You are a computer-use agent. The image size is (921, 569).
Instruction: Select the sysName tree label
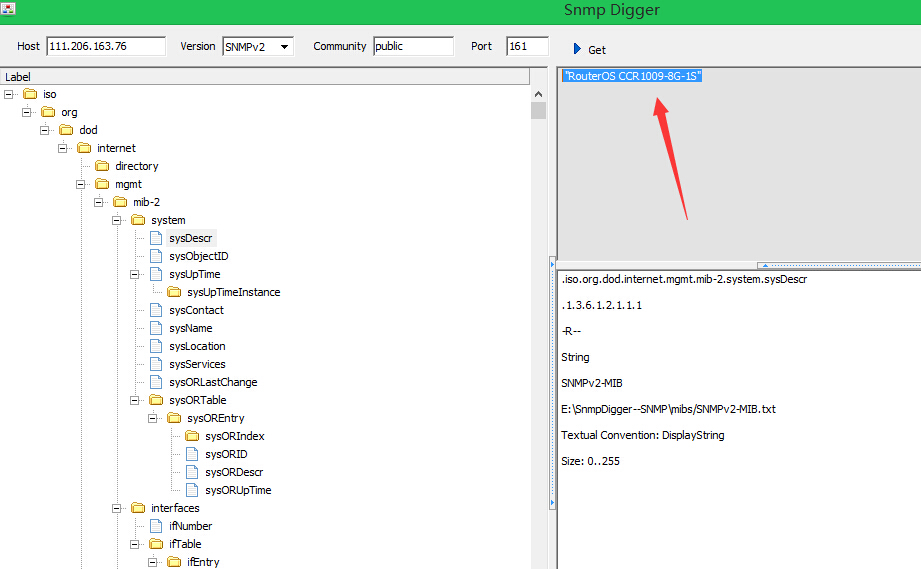[x=190, y=328]
